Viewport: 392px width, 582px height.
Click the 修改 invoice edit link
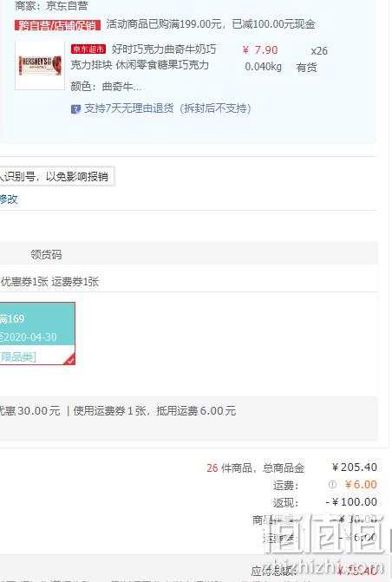[9, 199]
